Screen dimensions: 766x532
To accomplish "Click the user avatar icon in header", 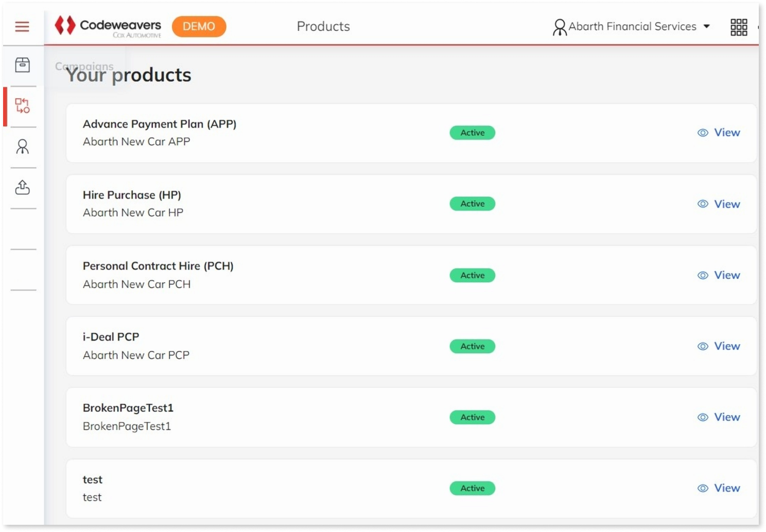I will pos(559,27).
